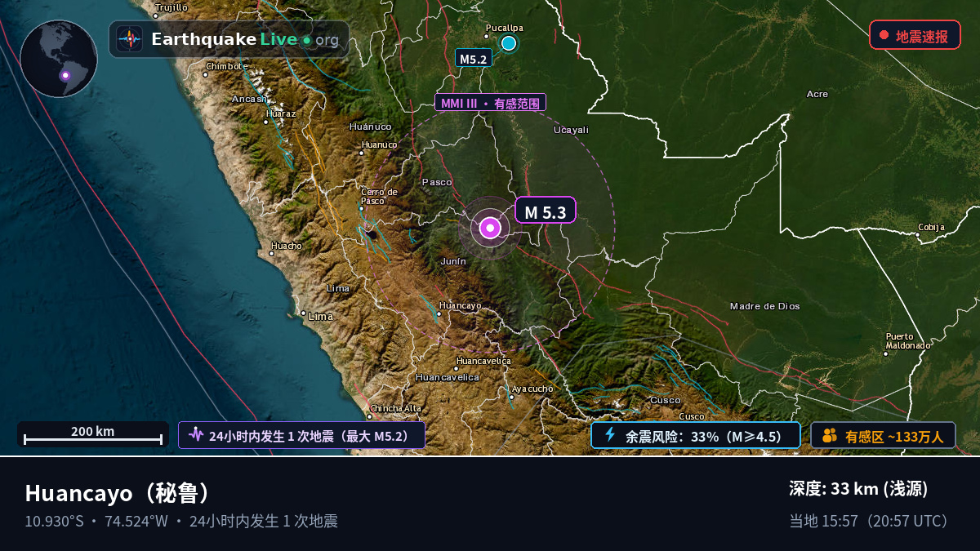Select the Huancayo city dot on the map
The height and width of the screenshot is (551, 980).
click(440, 313)
